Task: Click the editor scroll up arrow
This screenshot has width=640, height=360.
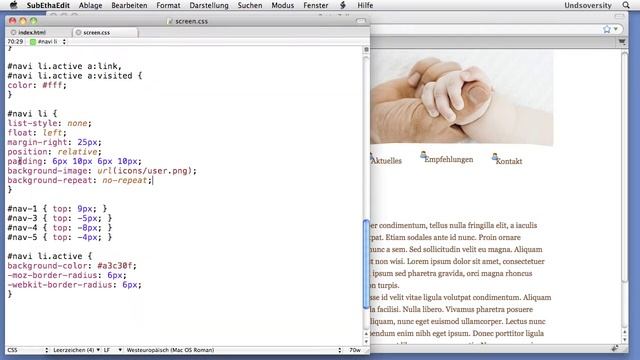Action: click(366, 334)
